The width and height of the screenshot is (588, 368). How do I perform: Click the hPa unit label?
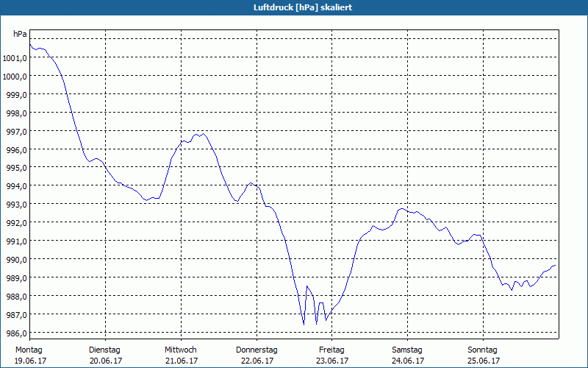20,34
